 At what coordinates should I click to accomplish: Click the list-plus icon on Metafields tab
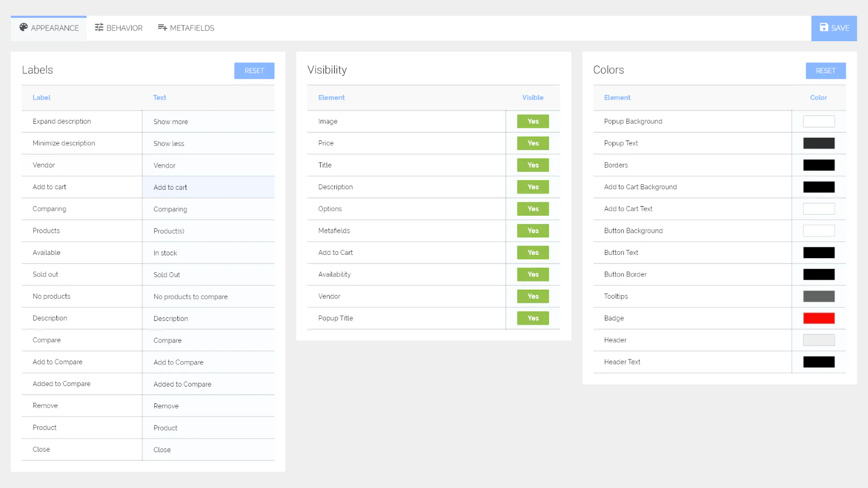point(162,27)
